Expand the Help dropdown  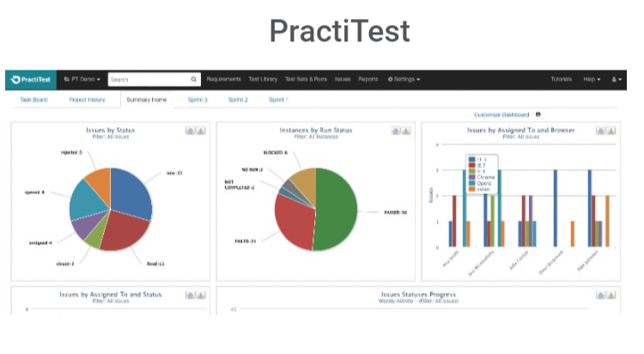point(592,79)
